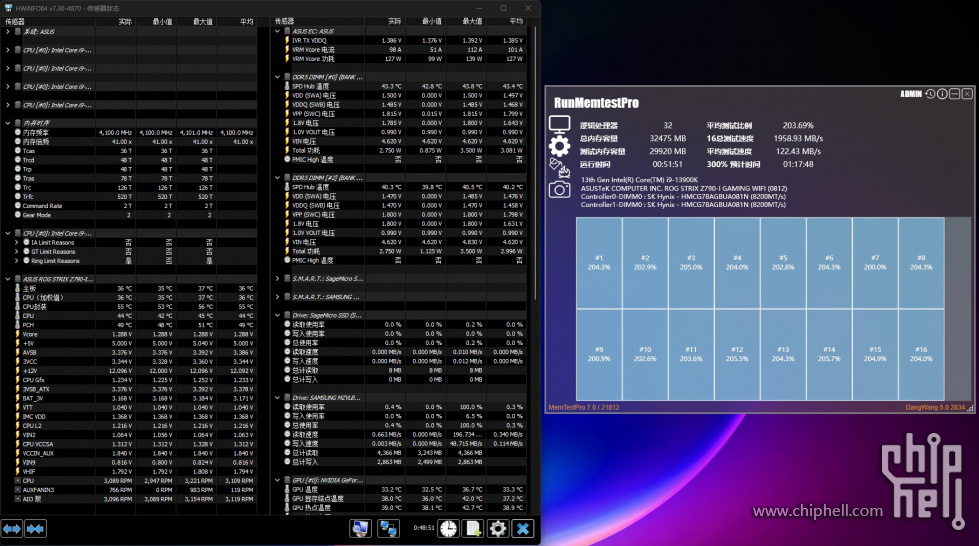Expand IA Limit Reasons row
The image size is (979, 546).
17,242
